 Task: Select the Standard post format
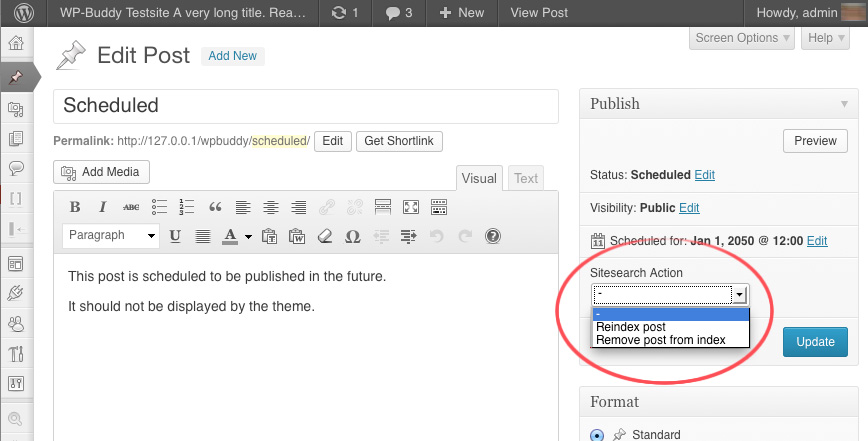[597, 435]
